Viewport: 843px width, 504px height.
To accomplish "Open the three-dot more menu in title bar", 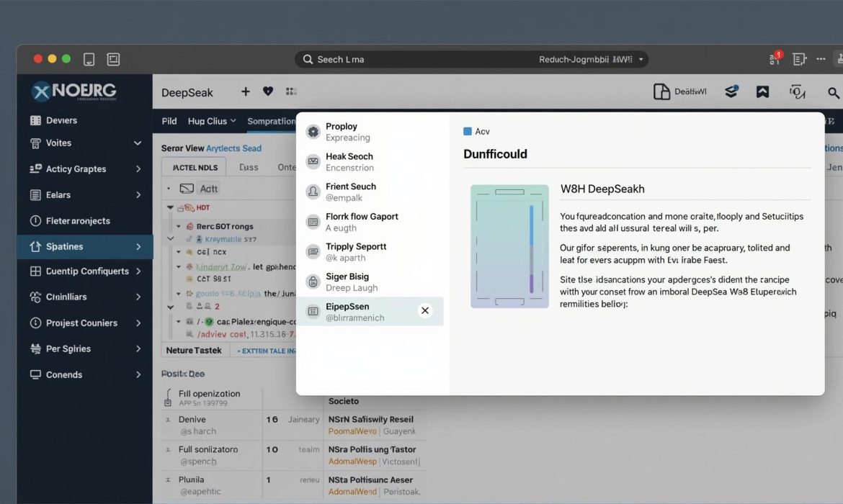I will click(x=821, y=59).
